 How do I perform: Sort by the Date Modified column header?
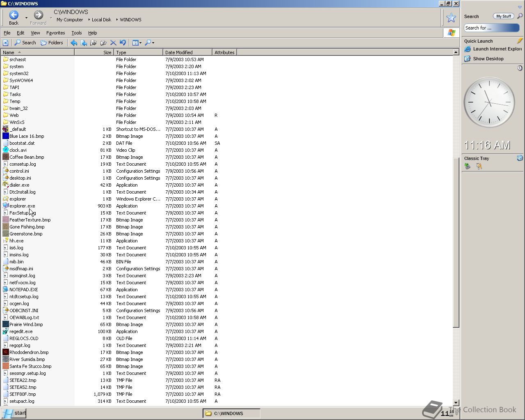[x=187, y=52]
